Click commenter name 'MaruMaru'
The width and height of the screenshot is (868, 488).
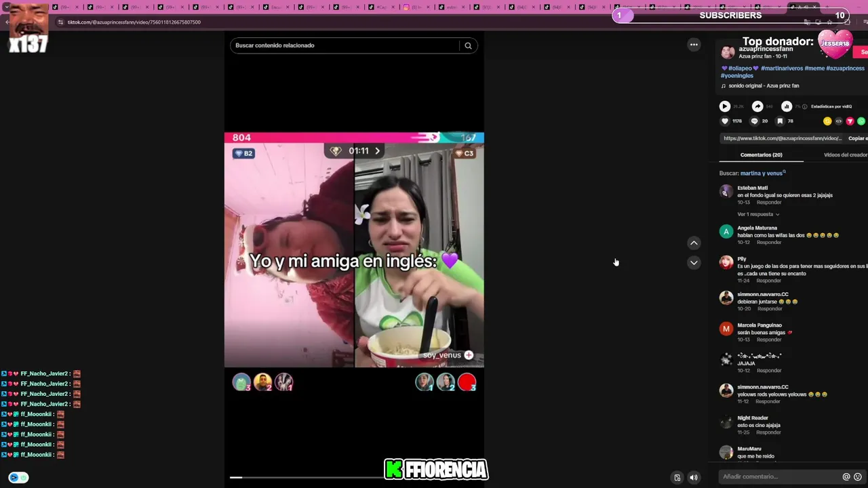[749, 449]
